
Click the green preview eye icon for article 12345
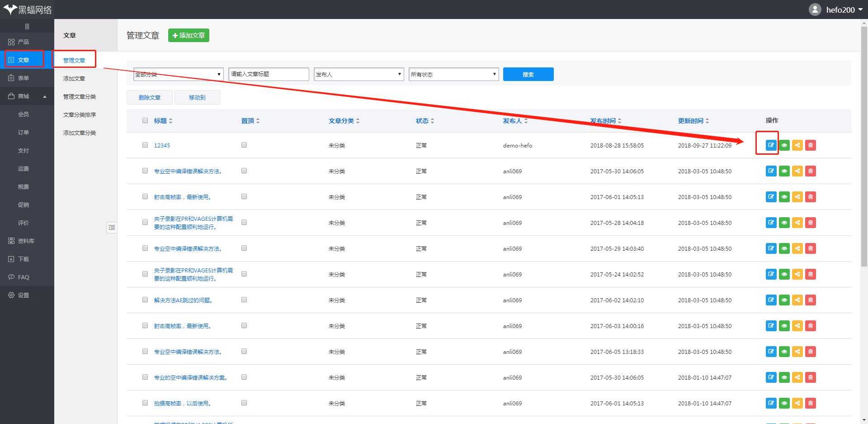(x=784, y=145)
